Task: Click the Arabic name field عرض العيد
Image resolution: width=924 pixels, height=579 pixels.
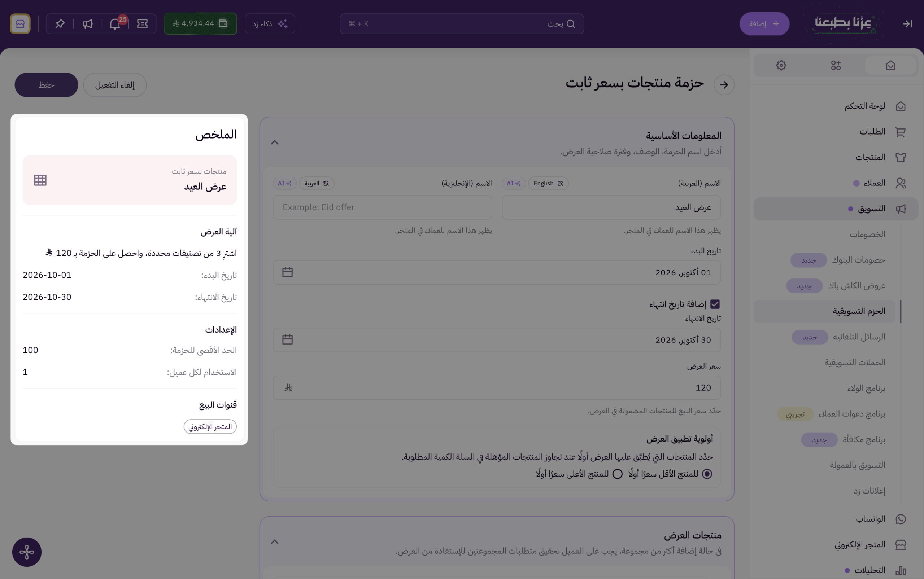Action: click(x=611, y=207)
